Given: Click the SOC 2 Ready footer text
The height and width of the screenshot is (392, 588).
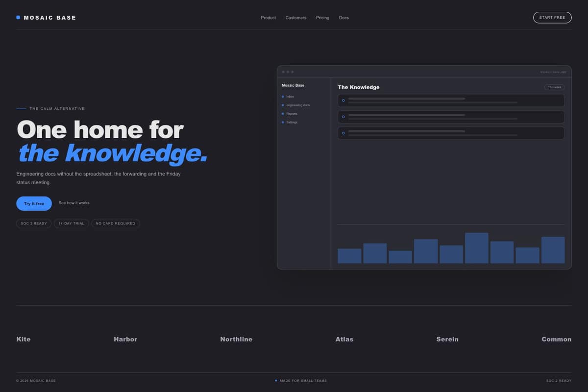Looking at the screenshot, I should pos(559,381).
